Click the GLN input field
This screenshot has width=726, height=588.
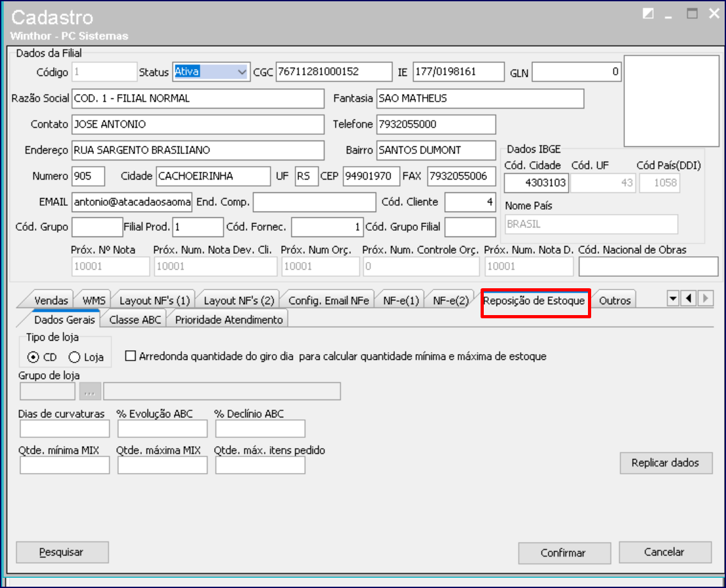pyautogui.click(x=576, y=72)
